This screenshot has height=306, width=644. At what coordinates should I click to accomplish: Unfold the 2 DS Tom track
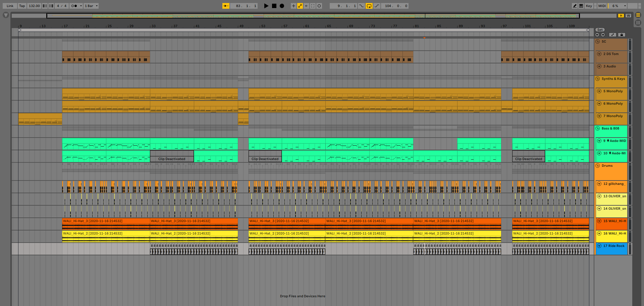click(599, 54)
